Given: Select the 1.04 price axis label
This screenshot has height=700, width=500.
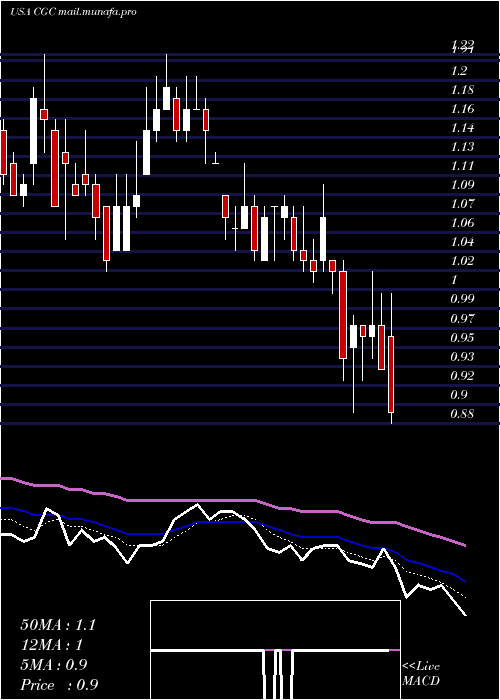Looking at the screenshot, I should click(462, 242).
